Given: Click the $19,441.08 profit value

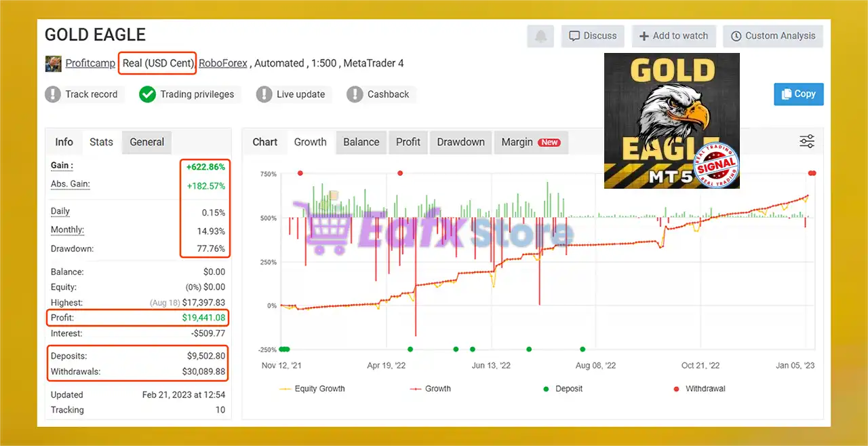Looking at the screenshot, I should tap(203, 318).
